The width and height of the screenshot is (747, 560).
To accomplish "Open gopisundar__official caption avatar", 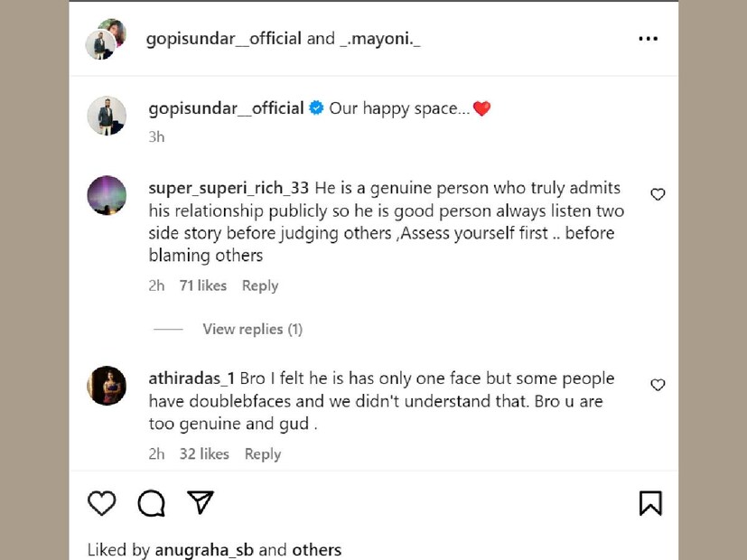I will coord(107,116).
